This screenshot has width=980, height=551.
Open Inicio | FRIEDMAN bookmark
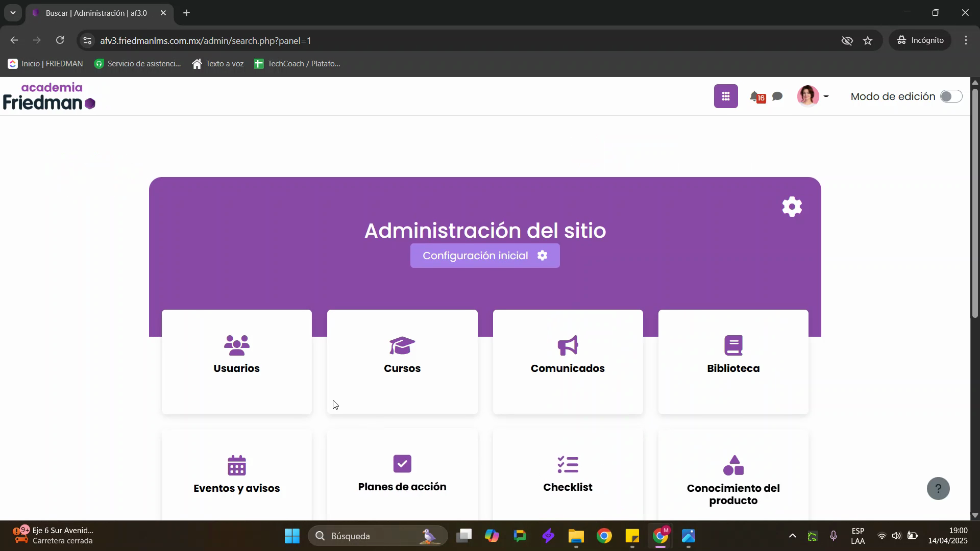point(45,64)
